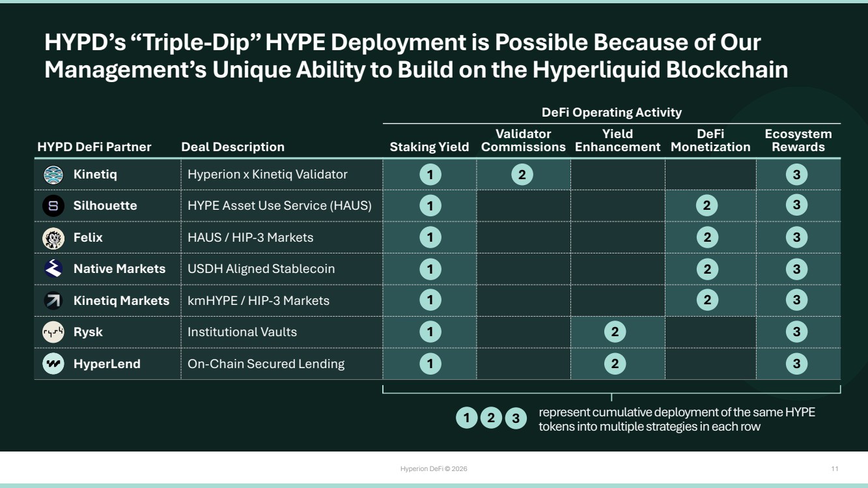Select the 'Kinetiq Markets' partner name

click(x=122, y=300)
